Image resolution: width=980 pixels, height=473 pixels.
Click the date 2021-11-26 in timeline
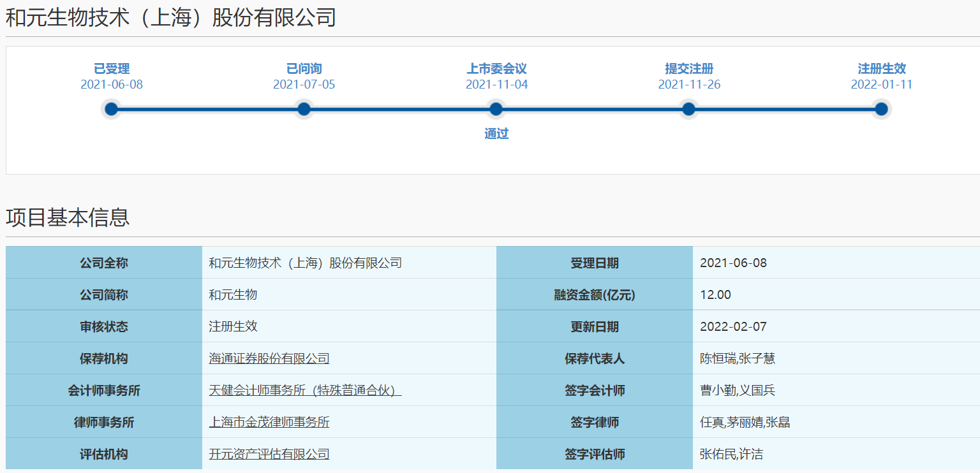tap(689, 85)
